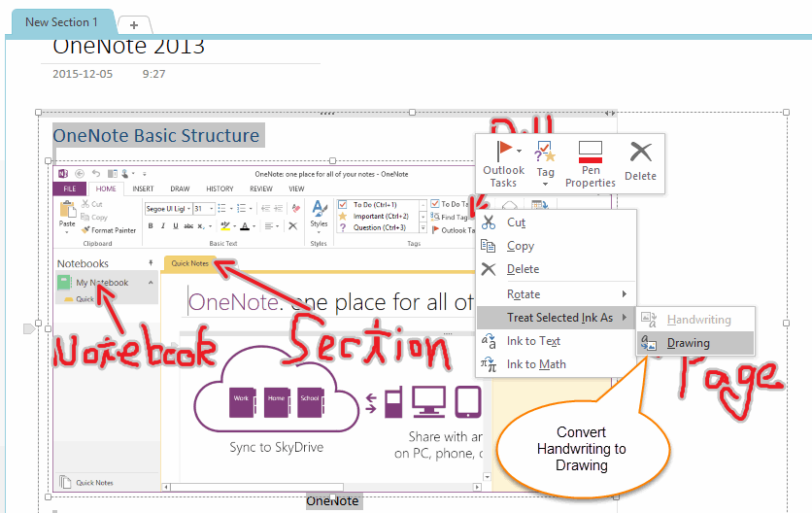Click the Paste icon in Clipboard group
Image resolution: width=812 pixels, height=513 pixels.
coord(67,213)
